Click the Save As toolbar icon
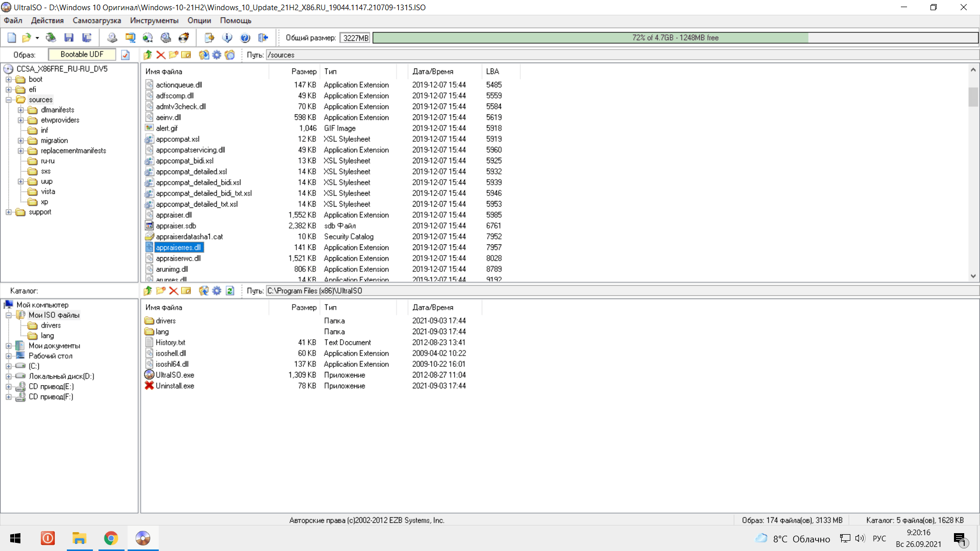This screenshot has width=980, height=551. click(x=87, y=38)
